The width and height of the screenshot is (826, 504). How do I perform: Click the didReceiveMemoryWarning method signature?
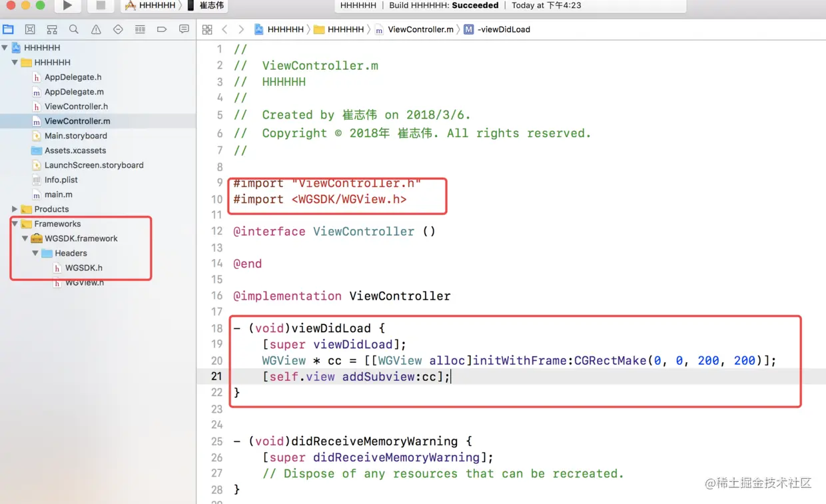click(x=353, y=441)
